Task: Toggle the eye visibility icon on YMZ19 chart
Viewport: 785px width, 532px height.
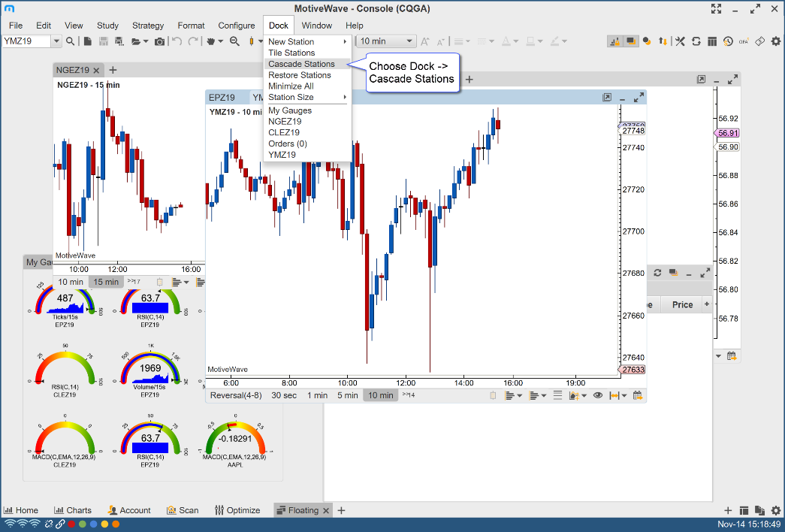Action: coord(598,395)
